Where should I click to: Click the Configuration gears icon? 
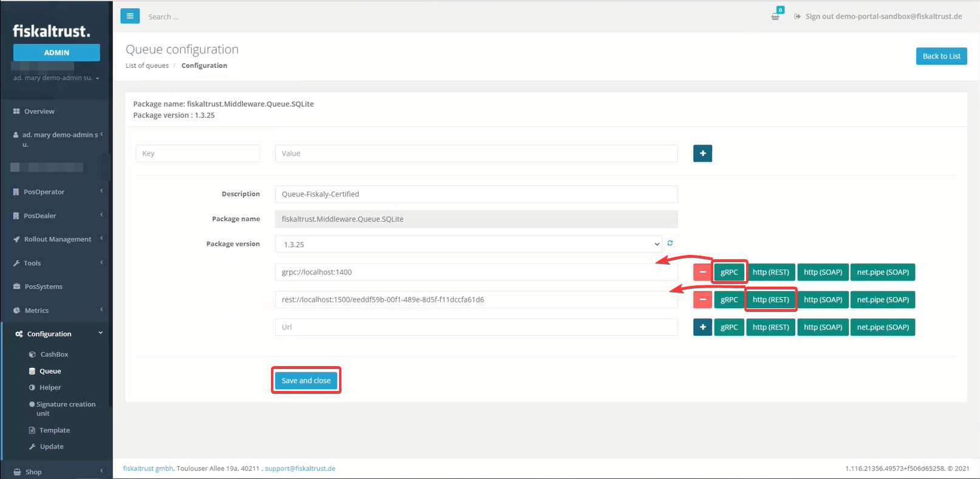[19, 334]
